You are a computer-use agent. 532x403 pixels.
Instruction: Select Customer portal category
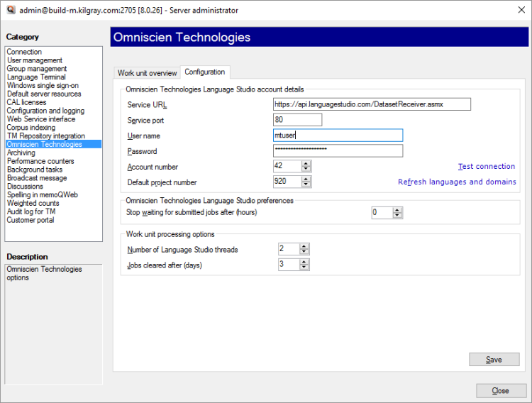tap(31, 220)
